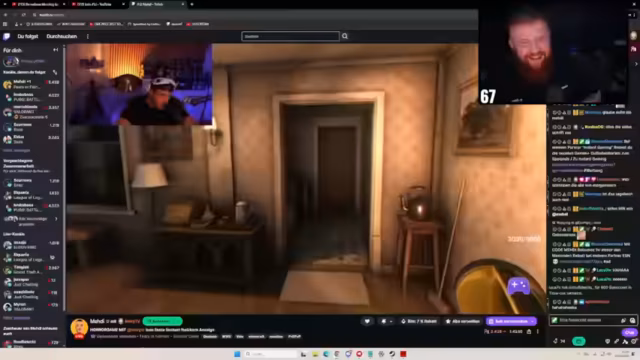The height and width of the screenshot is (360, 640).
Task: Click the magnifier search icon
Action: 345,36
